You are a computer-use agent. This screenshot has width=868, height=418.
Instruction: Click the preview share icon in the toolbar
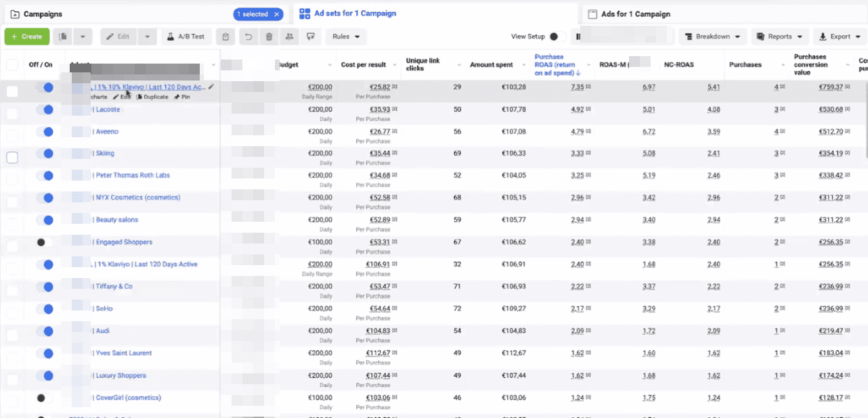[x=310, y=37]
